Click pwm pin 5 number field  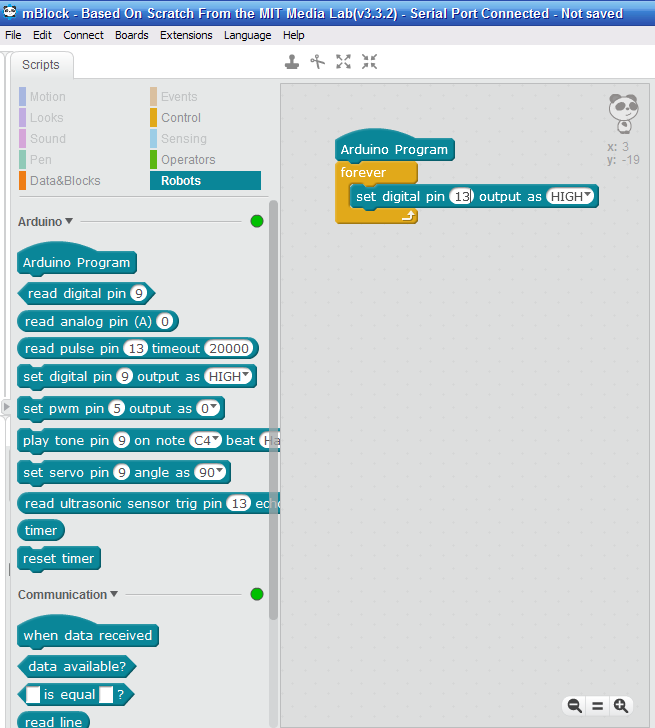pos(117,409)
